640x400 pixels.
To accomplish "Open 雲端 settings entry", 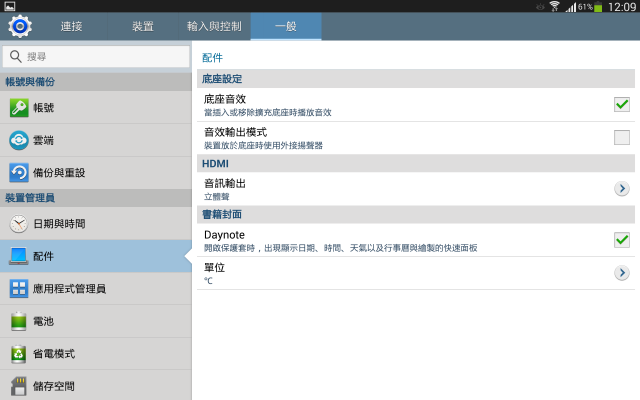I will click(x=96, y=140).
